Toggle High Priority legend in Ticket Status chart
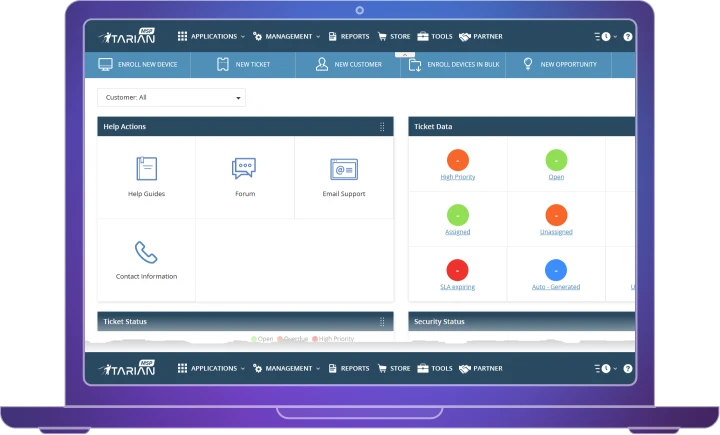This screenshot has height=435, width=720. [x=333, y=339]
